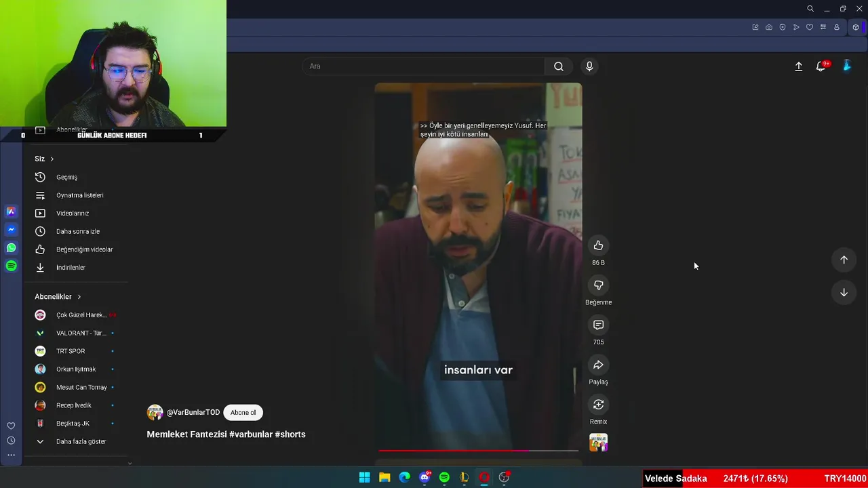Viewport: 868px width, 488px height.
Task: Open the YouTube account avatar menu
Action: [847, 66]
